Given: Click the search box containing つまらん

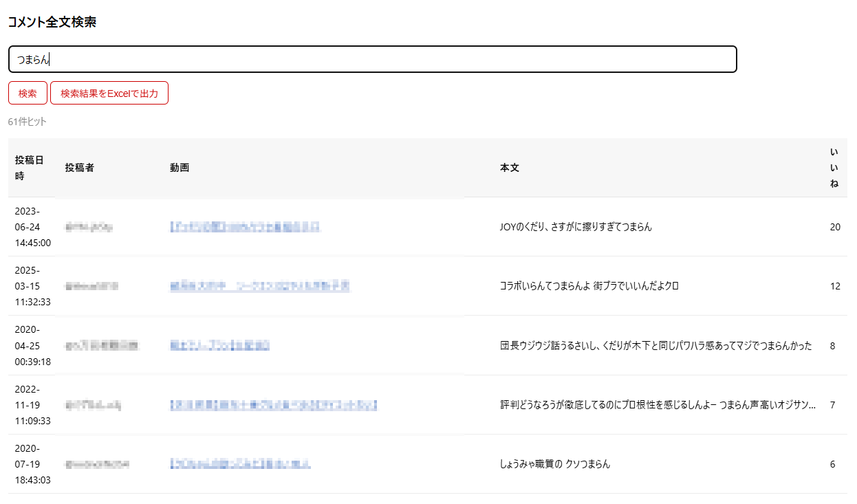Looking at the screenshot, I should (x=373, y=59).
